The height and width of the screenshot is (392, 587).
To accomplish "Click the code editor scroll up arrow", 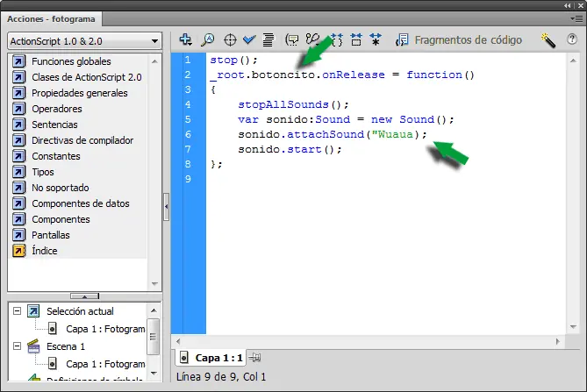I will click(x=573, y=61).
